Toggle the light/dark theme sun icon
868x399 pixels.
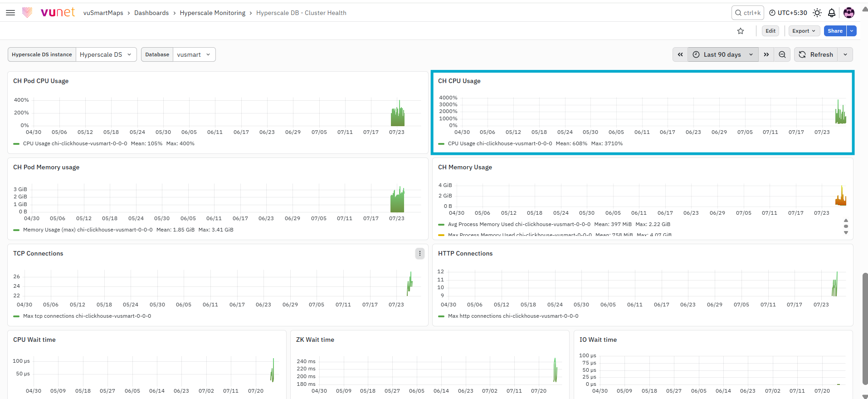tap(817, 13)
